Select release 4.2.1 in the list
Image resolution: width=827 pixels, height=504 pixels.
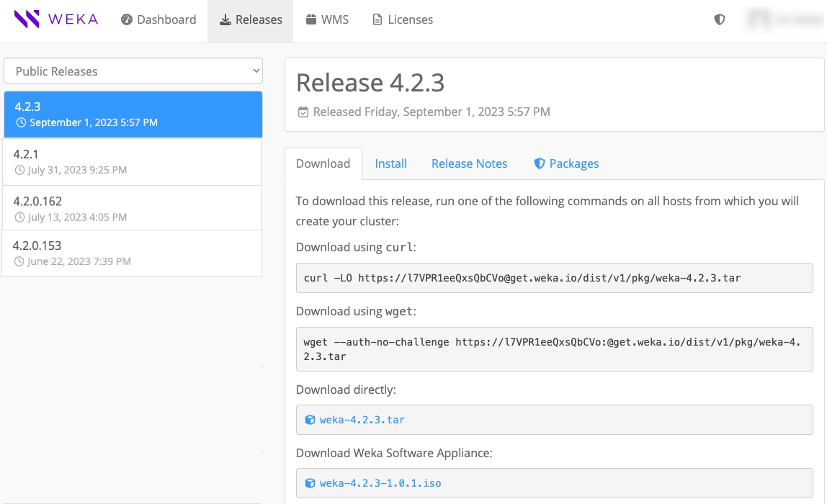coord(133,161)
